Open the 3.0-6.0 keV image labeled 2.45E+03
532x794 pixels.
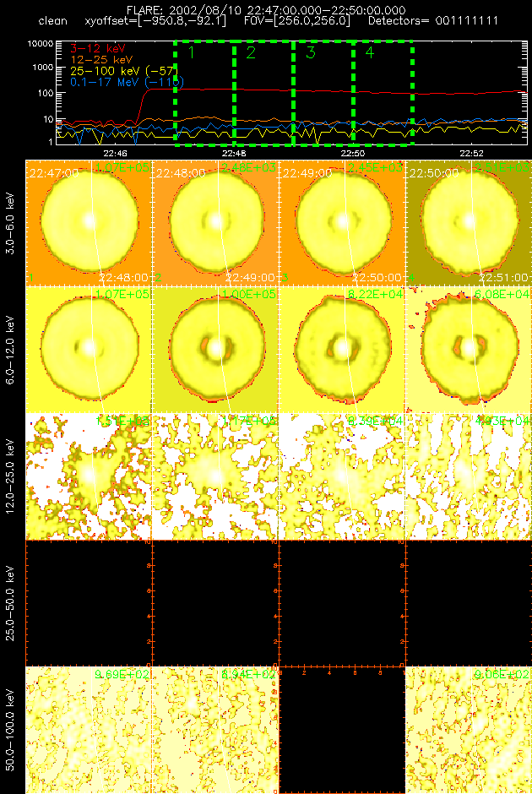coord(342,223)
